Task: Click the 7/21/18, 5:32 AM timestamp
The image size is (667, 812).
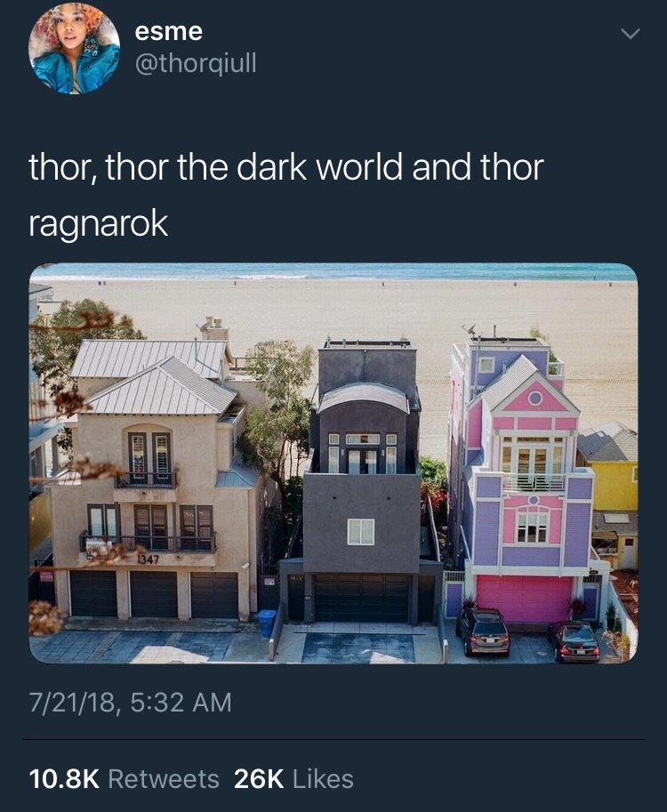Action: tap(130, 703)
